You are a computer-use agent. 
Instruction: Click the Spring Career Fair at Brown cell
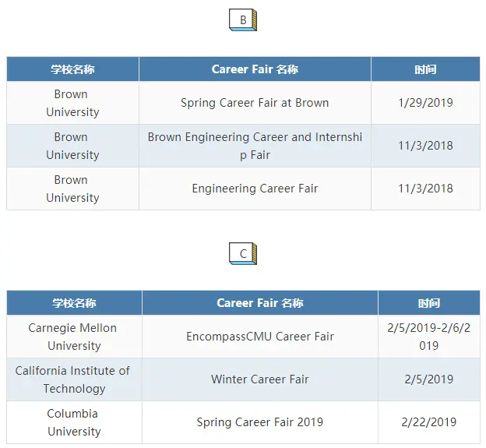pos(255,103)
